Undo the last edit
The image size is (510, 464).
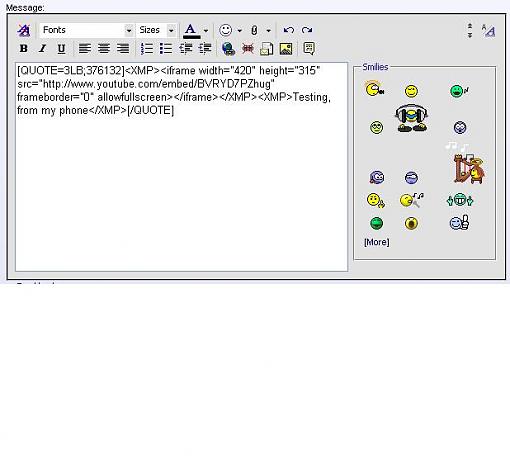point(289,30)
